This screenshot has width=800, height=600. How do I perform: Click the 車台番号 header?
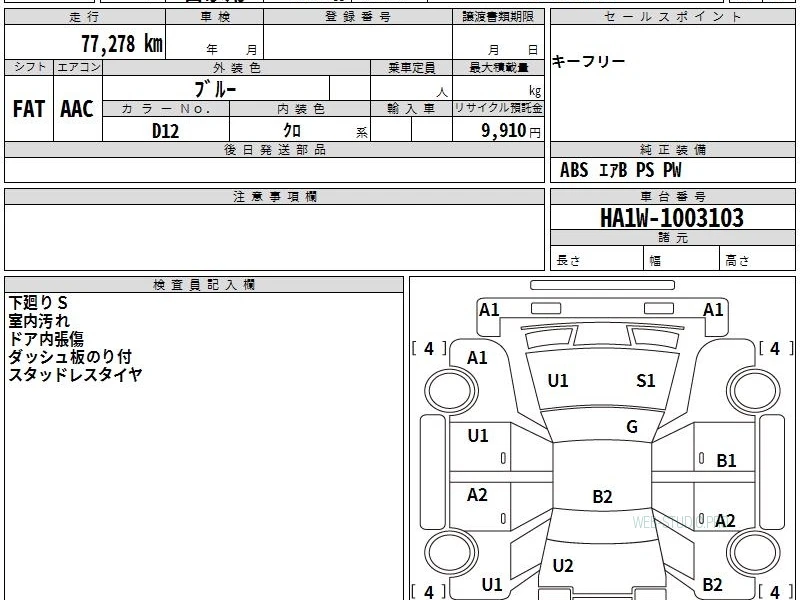672,196
